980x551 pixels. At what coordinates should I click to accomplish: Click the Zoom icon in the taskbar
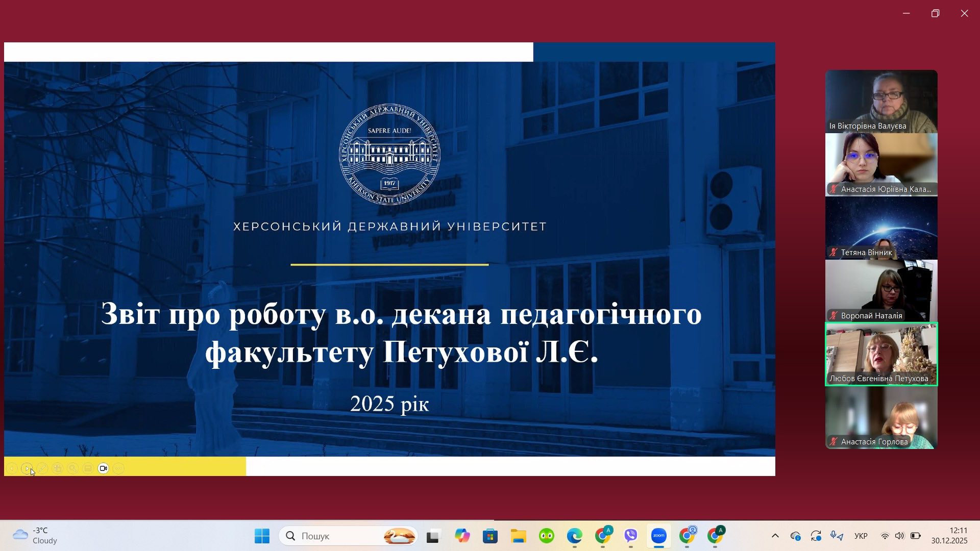pyautogui.click(x=659, y=536)
